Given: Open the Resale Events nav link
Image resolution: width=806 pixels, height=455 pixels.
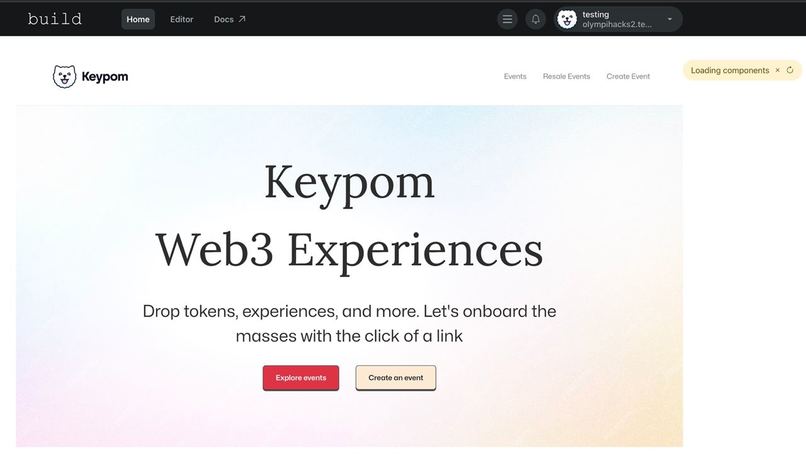Looking at the screenshot, I should (566, 76).
